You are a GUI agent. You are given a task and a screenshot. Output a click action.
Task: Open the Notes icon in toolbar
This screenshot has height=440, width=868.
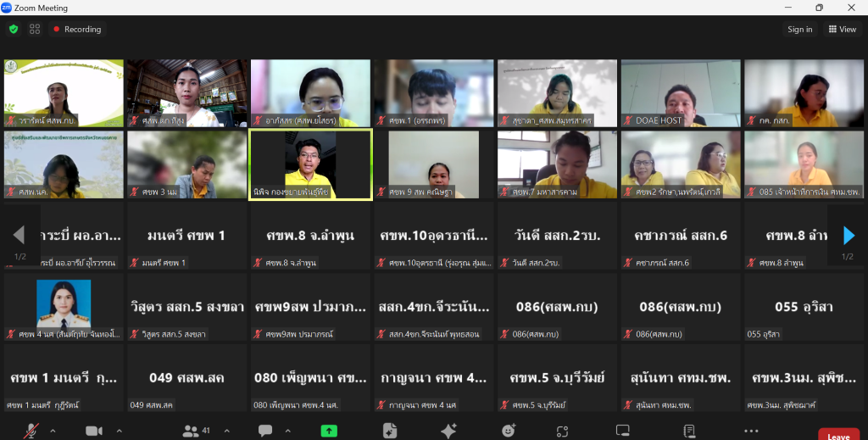pos(689,431)
